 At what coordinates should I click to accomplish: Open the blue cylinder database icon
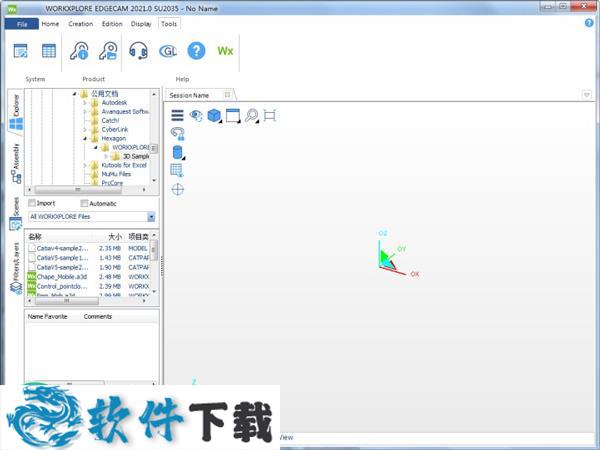point(178,152)
